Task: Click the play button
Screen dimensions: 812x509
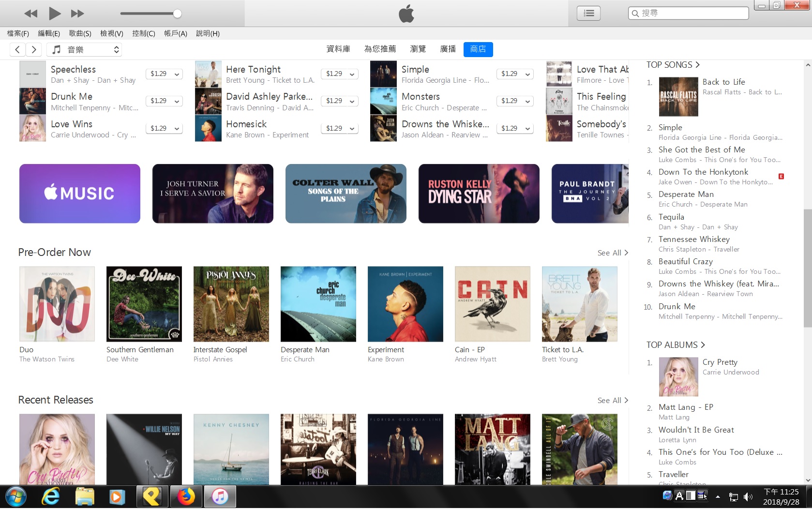Action: coord(55,14)
